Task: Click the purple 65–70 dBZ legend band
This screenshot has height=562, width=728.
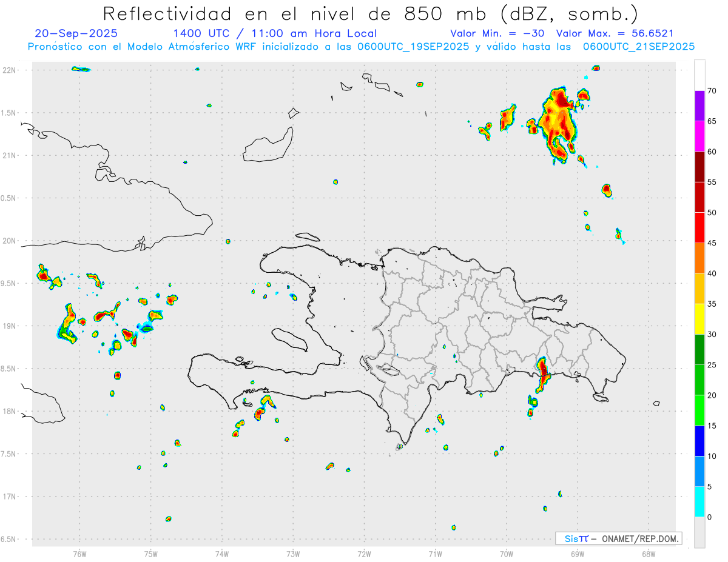Action: pos(699,105)
